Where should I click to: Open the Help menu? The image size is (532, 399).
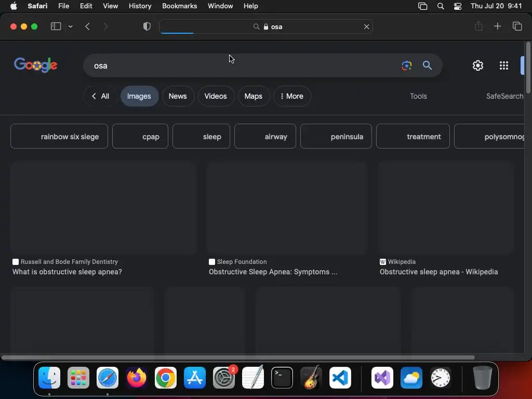click(x=251, y=6)
